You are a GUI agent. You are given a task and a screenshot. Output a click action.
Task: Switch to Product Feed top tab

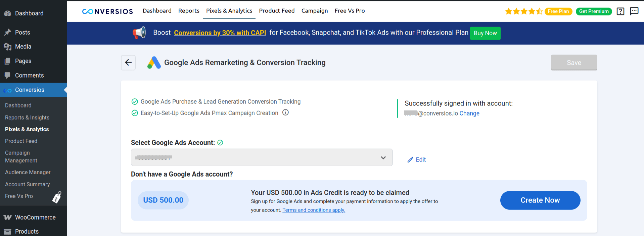tap(277, 11)
